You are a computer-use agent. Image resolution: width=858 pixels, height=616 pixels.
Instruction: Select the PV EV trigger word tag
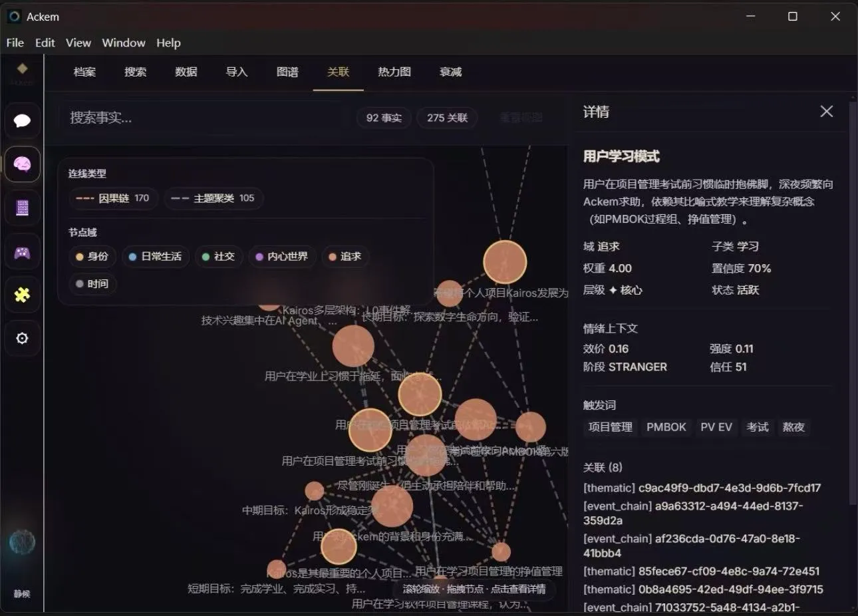pos(716,427)
